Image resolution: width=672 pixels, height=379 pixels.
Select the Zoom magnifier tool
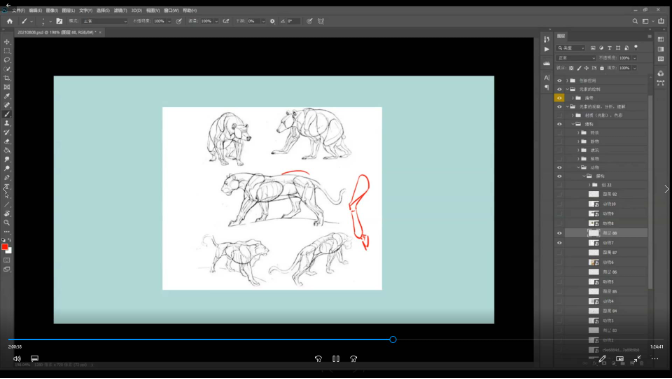coord(7,223)
